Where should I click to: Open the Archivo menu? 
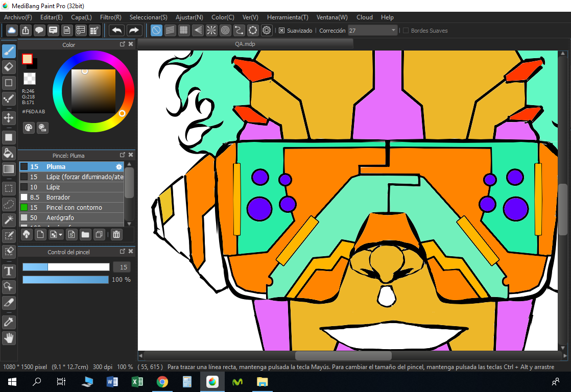[18, 17]
